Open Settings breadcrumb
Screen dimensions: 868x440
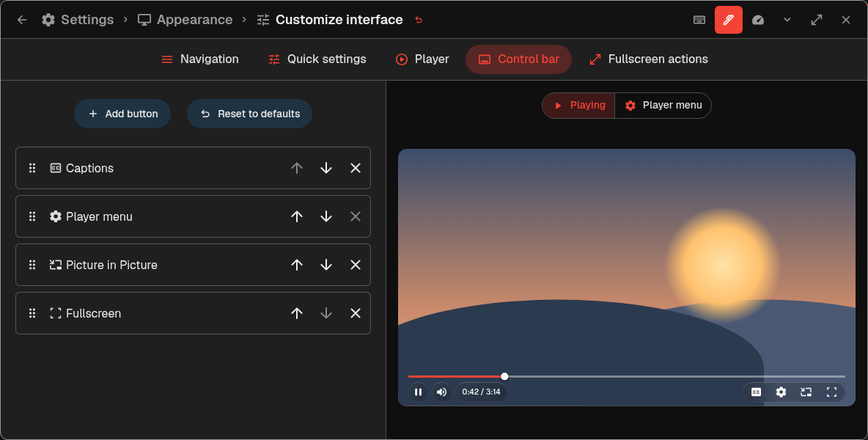(x=78, y=20)
